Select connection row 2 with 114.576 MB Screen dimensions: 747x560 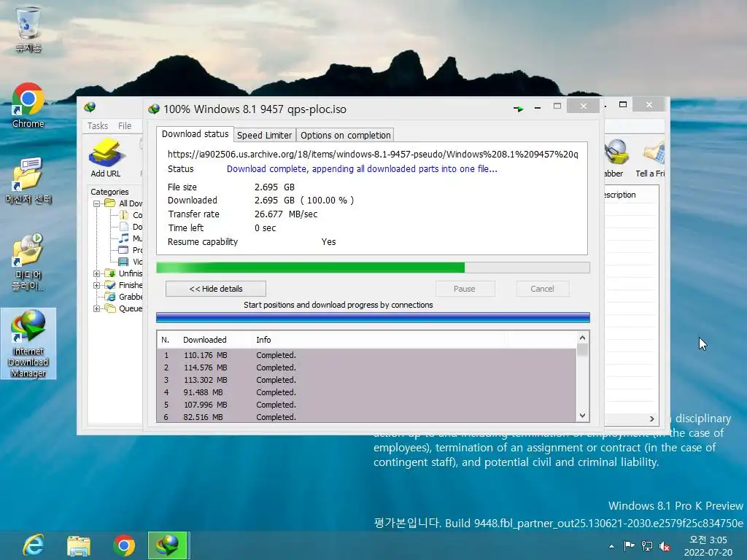(x=366, y=367)
